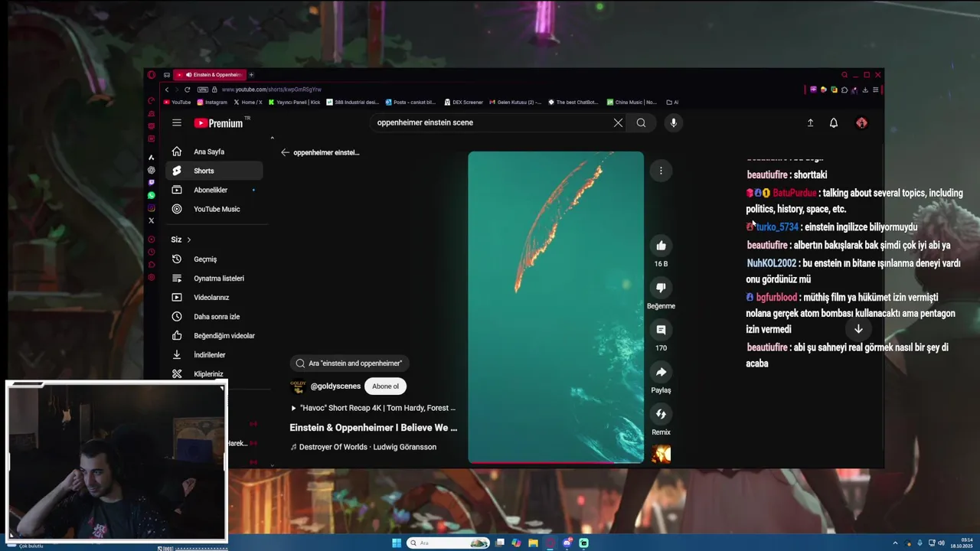
Task: Click Ara "einstein and oppenheimer" search chip
Action: [349, 364]
